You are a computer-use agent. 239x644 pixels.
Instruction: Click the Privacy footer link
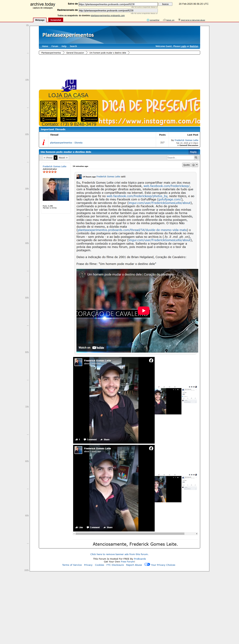(88, 565)
